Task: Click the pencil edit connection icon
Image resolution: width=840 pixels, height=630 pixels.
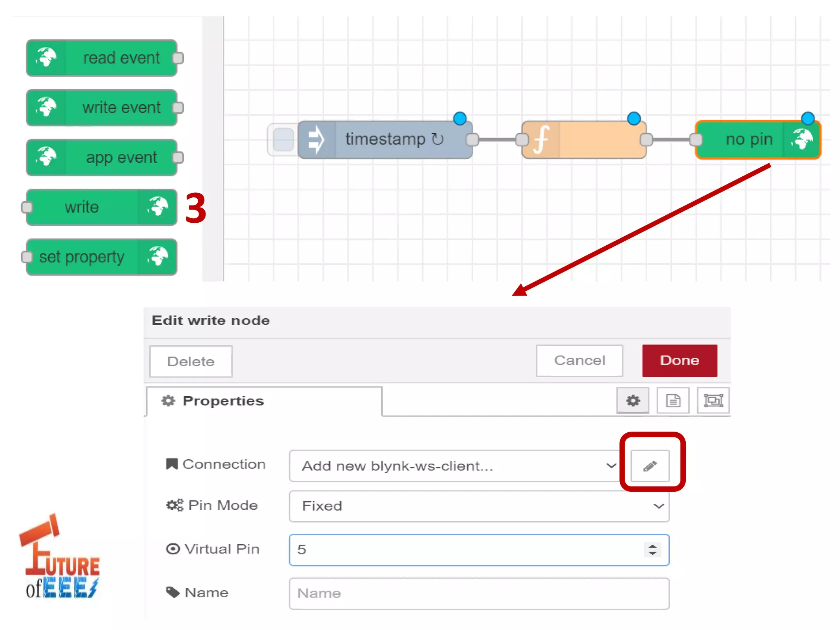Action: coord(650,466)
